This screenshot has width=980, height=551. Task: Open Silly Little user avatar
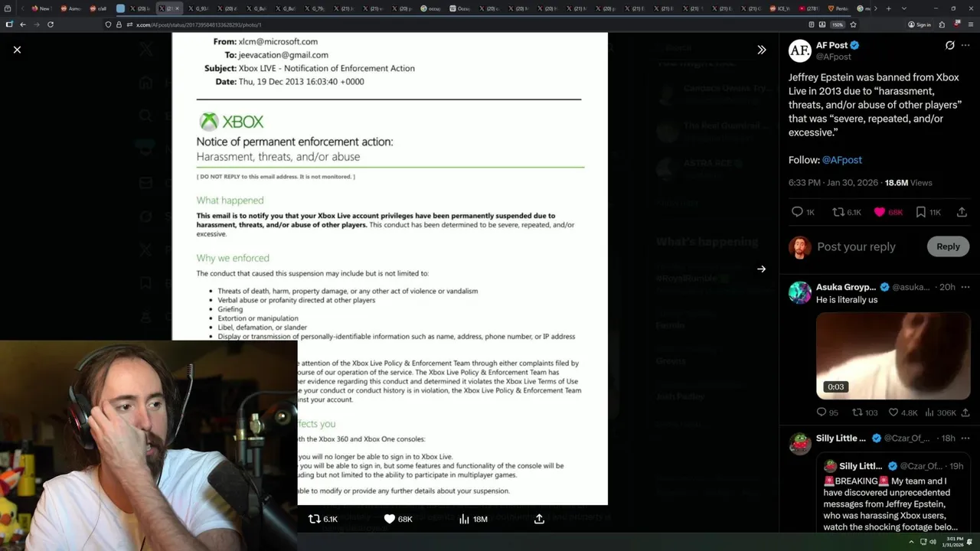(800, 444)
